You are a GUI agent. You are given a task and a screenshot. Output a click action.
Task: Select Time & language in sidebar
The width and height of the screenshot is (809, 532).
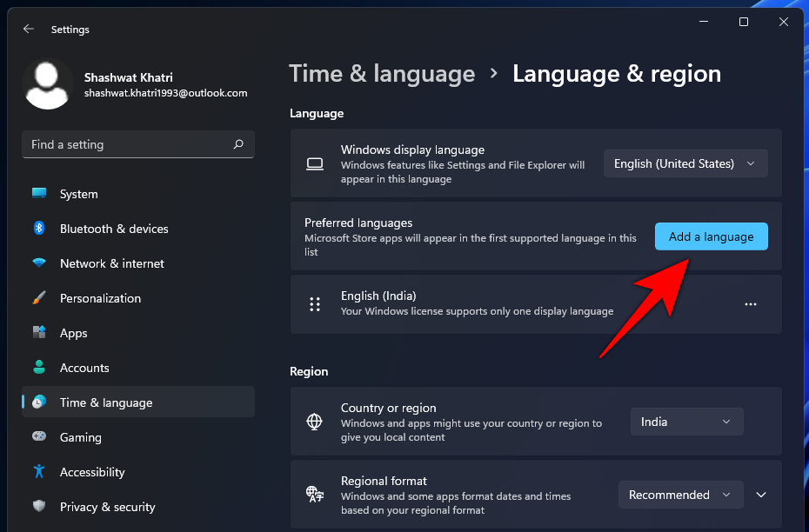coord(138,402)
